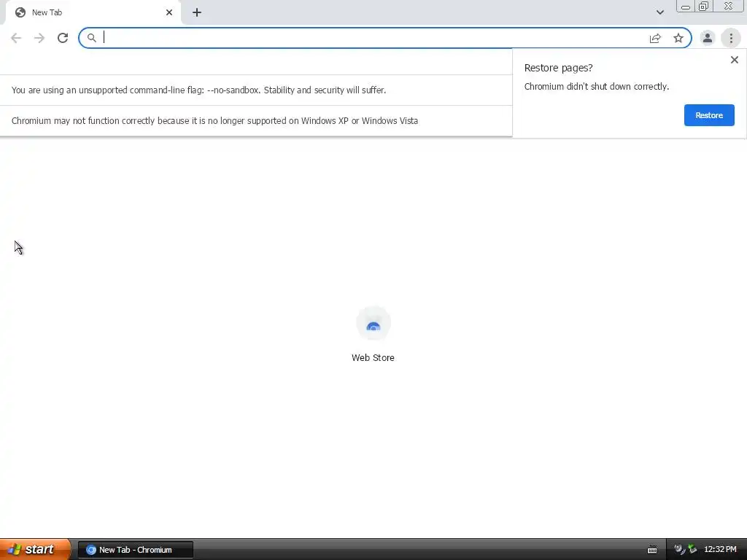Click the restore-down window button
The image size is (747, 560).
pyautogui.click(x=703, y=6)
